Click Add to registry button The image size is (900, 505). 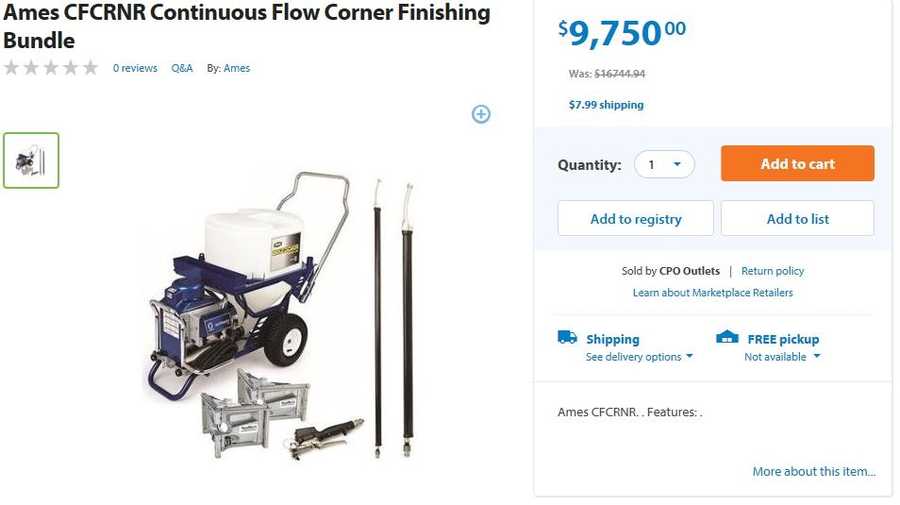(x=635, y=219)
